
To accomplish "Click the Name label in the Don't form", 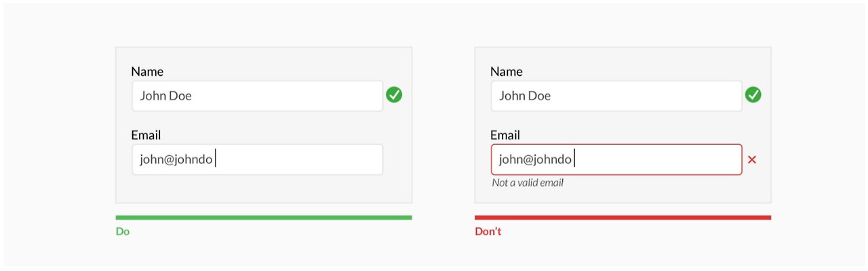I will 507,71.
